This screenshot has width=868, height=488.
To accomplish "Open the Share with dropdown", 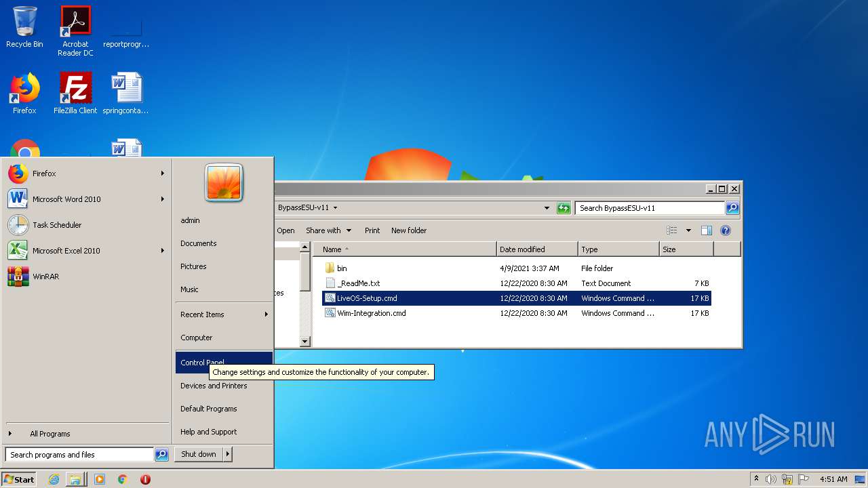I will (328, 230).
